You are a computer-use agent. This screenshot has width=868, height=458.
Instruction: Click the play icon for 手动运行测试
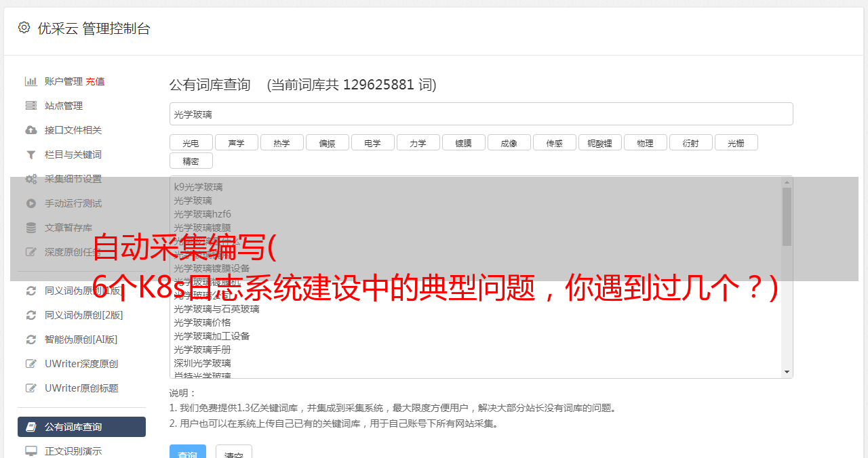pyautogui.click(x=31, y=203)
